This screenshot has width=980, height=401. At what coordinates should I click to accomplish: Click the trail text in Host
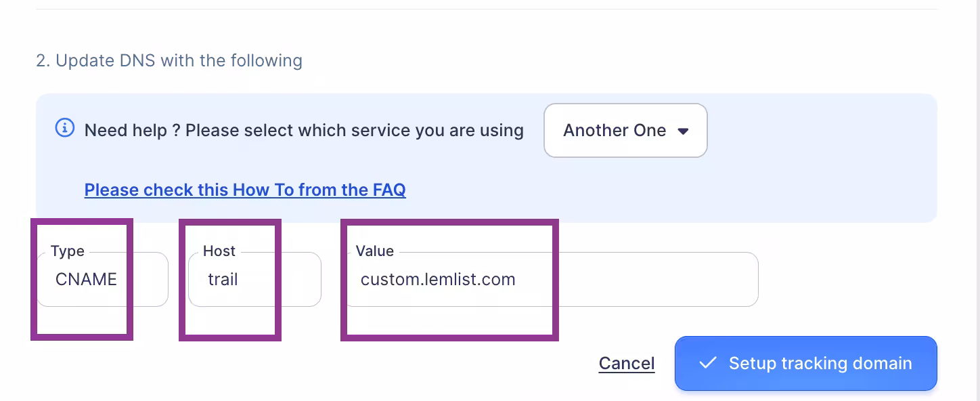(223, 280)
